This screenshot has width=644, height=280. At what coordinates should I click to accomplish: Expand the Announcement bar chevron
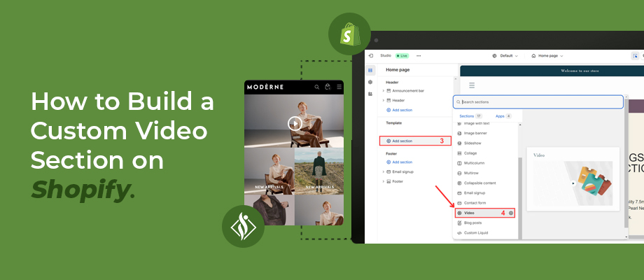pos(384,91)
